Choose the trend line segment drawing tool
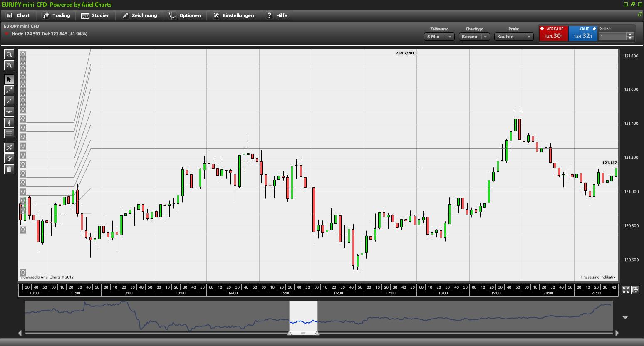 point(9,90)
